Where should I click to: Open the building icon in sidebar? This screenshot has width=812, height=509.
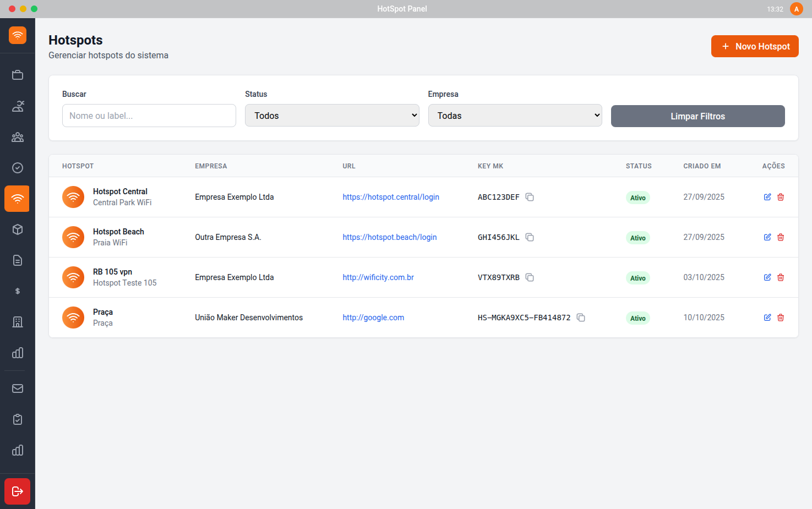18,322
